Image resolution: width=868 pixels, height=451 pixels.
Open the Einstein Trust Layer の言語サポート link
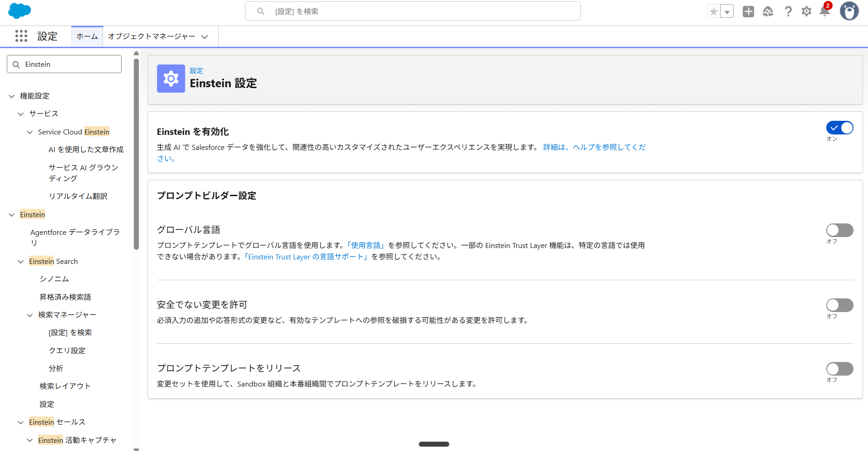coord(306,257)
